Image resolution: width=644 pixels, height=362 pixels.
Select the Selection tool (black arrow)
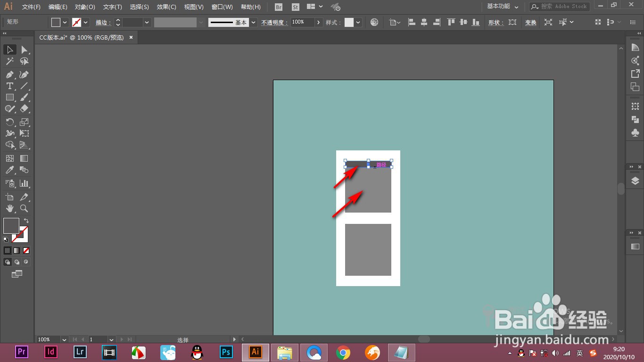[9, 49]
